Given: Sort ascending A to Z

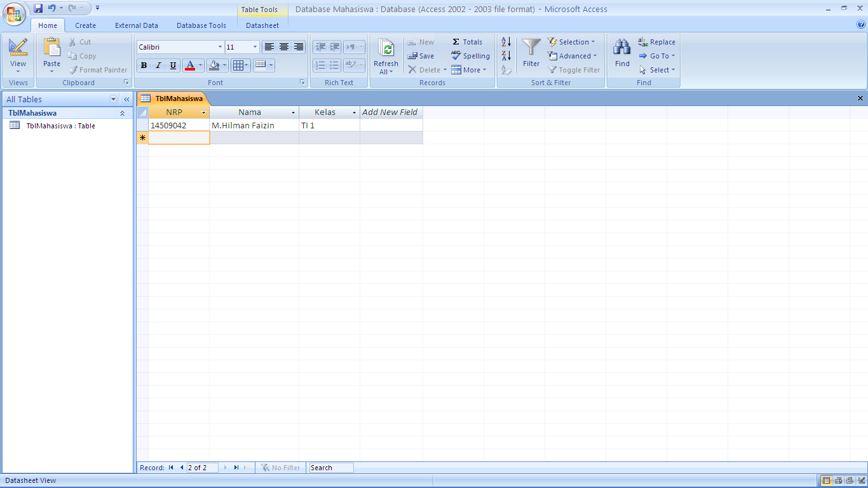Looking at the screenshot, I should (x=506, y=42).
